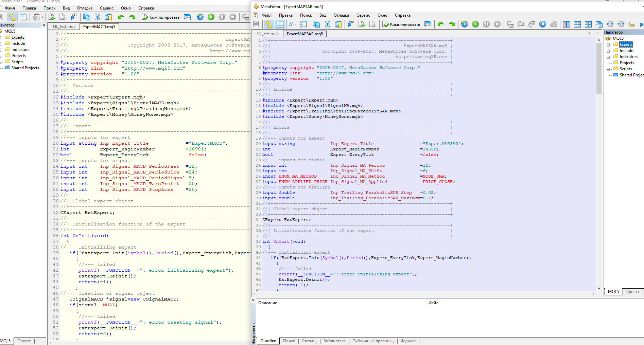This screenshot has height=345, width=644.
Task: Open Поиск menu in left ExpertMACD window
Action: 49,8
